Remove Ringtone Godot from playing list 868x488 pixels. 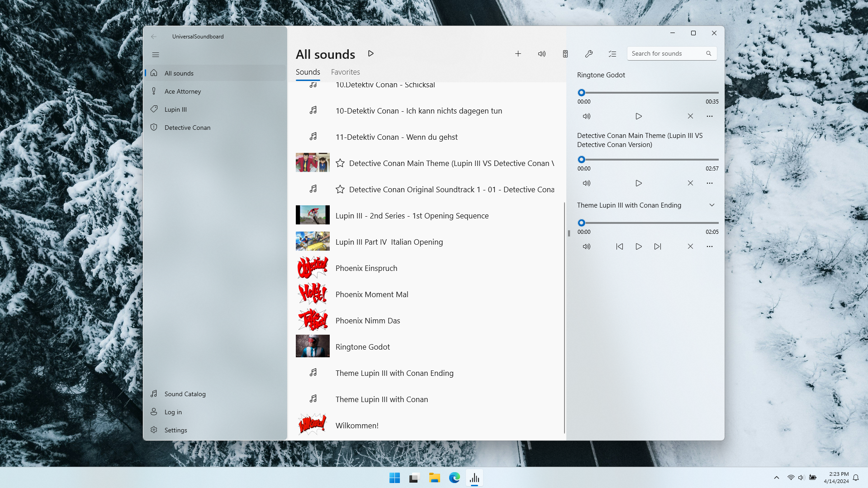pos(691,116)
